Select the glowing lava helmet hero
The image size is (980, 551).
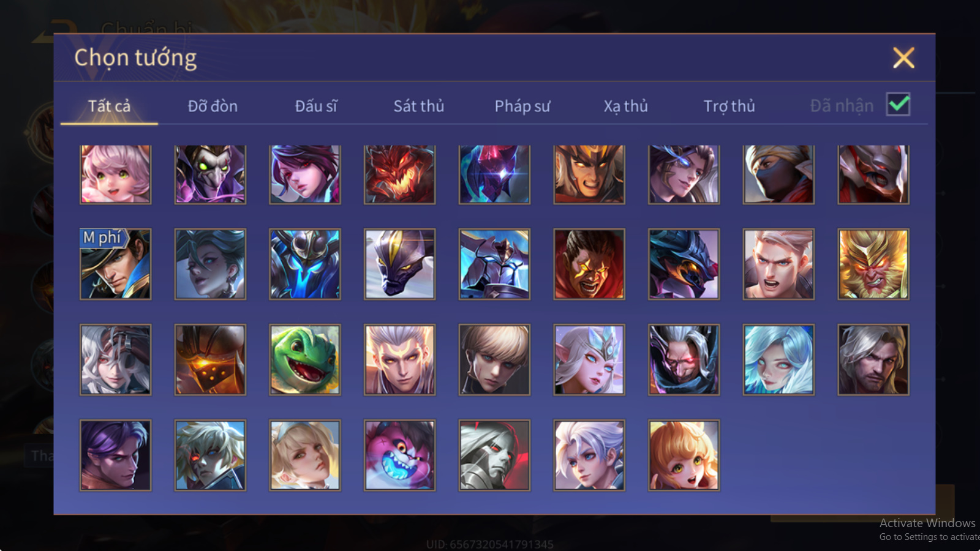[210, 359]
